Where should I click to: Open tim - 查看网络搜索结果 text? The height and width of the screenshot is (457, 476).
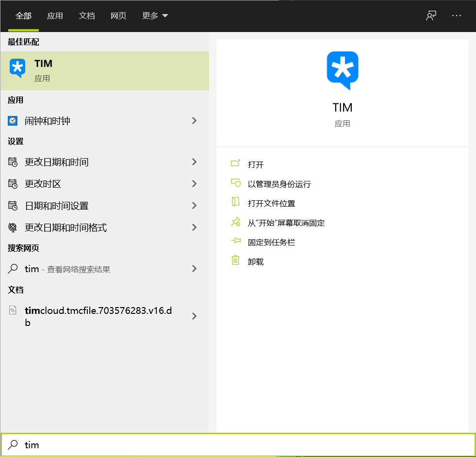coord(67,269)
